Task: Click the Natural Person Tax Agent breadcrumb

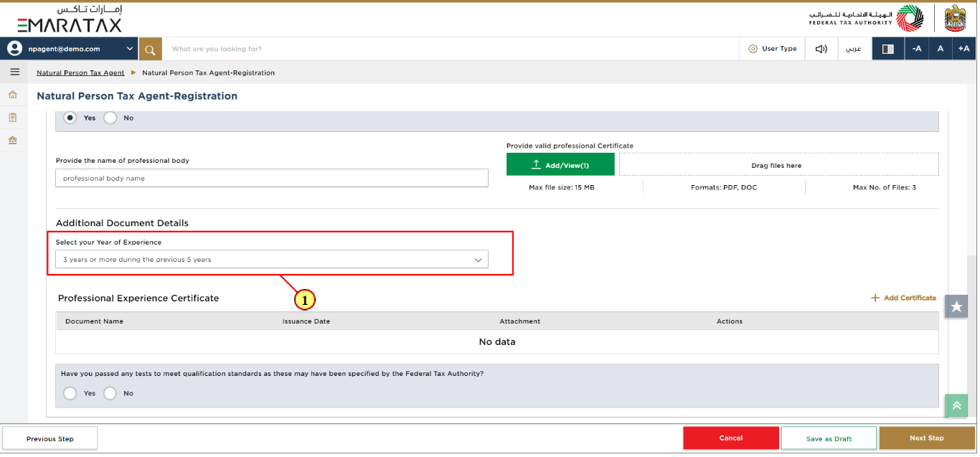Action: 80,73
